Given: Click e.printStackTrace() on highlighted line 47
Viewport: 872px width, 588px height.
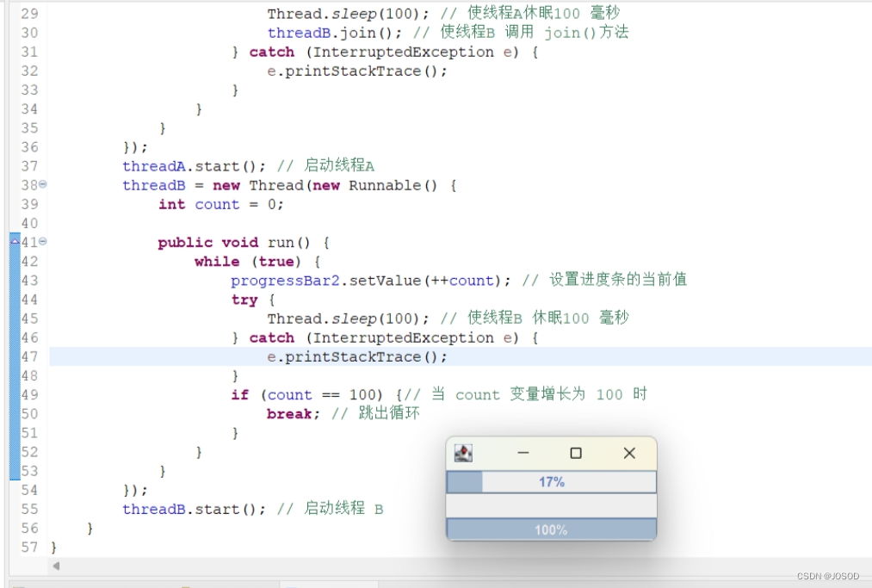Looking at the screenshot, I should pyautogui.click(x=357, y=356).
